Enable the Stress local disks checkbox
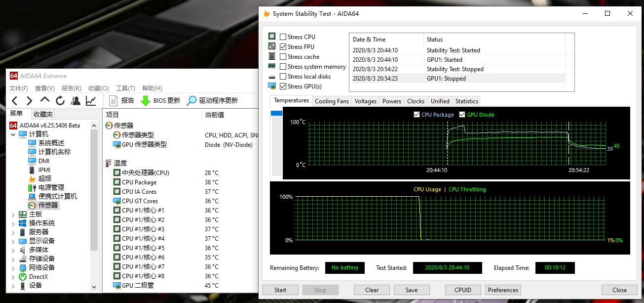This screenshot has width=644, height=303. [283, 77]
